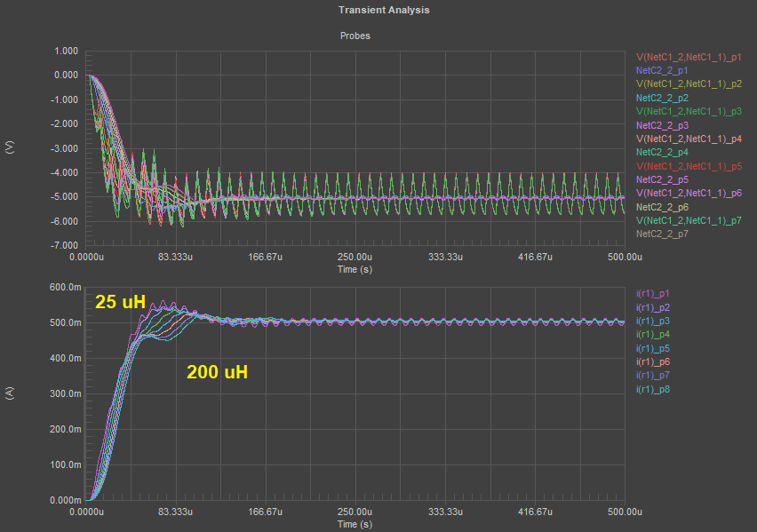Click the lower plot Time (s) axis label
Image resolution: width=757 pixels, height=532 pixels.
[355, 525]
